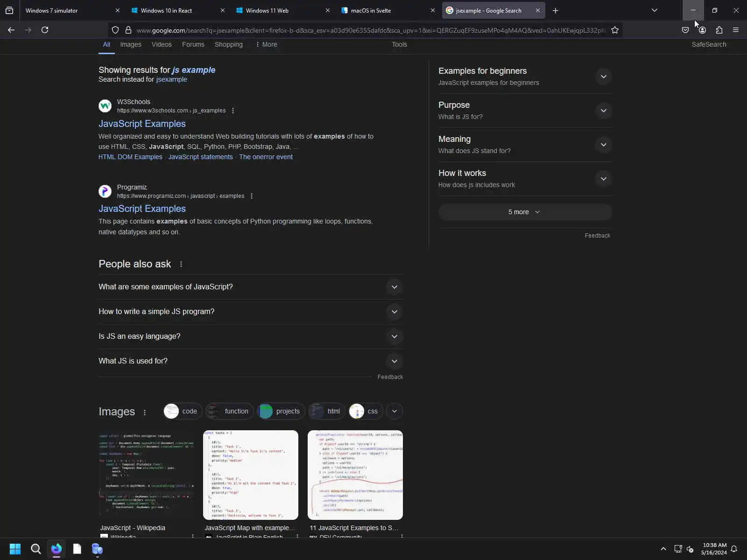Expand 'Examples for beginners' panel
Screen dimensions: 747x560
click(x=525, y=77)
